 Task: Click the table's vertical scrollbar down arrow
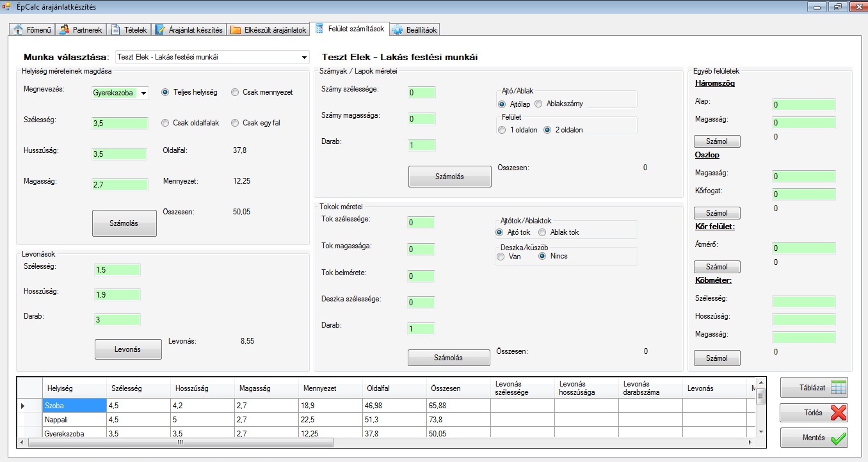[x=760, y=432]
